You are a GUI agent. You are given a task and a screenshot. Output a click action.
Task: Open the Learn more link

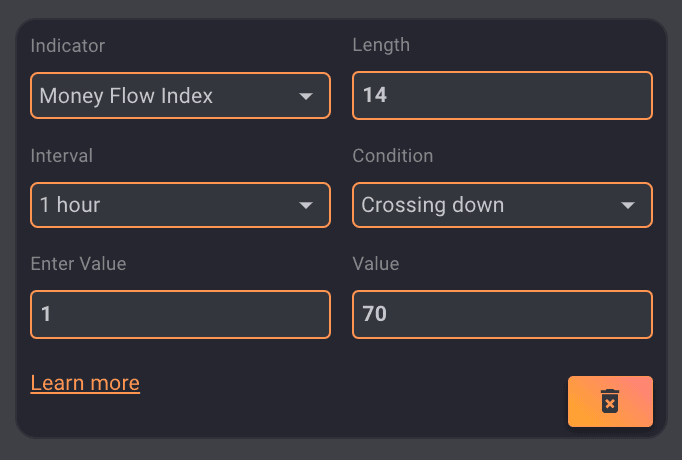pyautogui.click(x=85, y=383)
